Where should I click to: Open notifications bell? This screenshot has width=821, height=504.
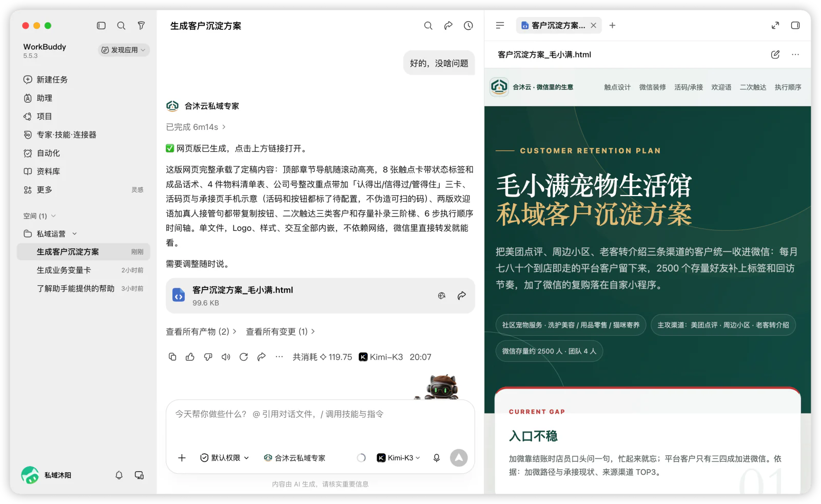pos(119,475)
